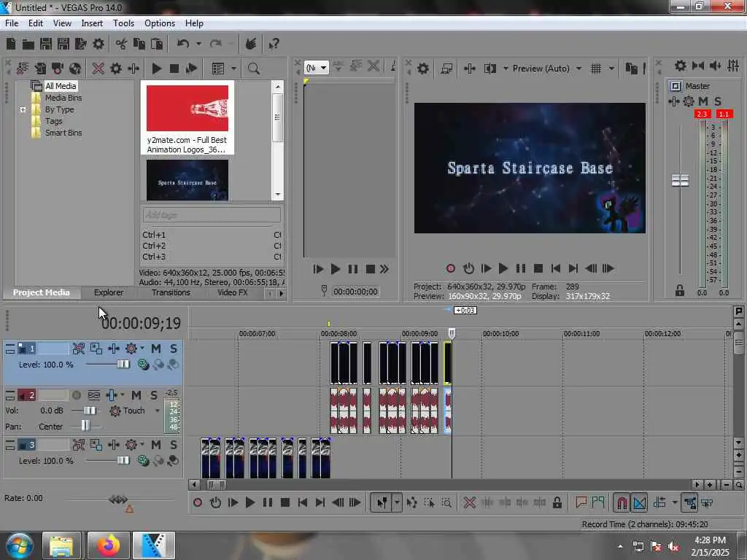Start playback of selected project media
The image size is (747, 560).
(156, 69)
